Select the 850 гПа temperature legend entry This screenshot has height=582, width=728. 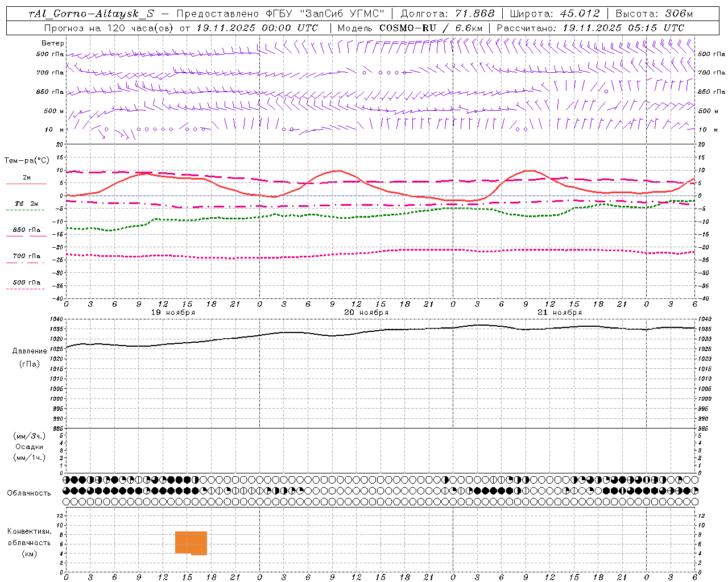(x=27, y=230)
